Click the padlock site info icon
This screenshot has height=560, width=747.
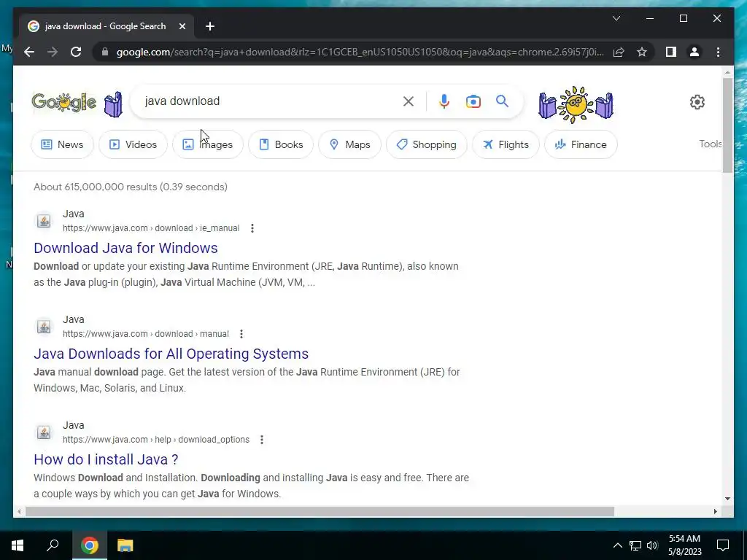coord(105,52)
